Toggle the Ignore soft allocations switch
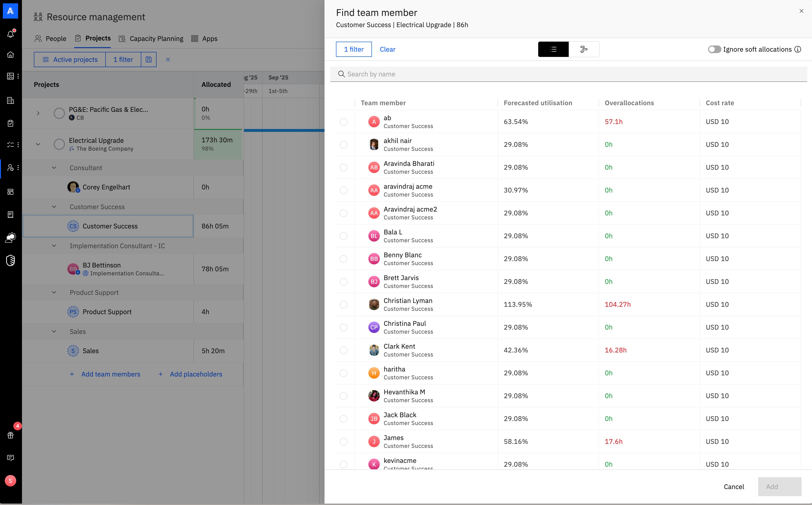 (714, 50)
